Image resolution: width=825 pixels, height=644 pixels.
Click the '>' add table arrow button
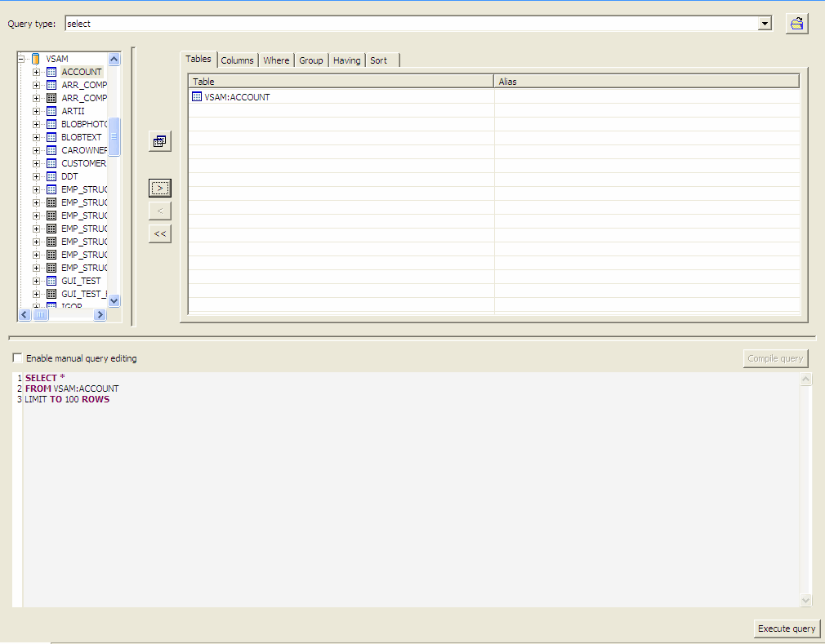pos(159,188)
